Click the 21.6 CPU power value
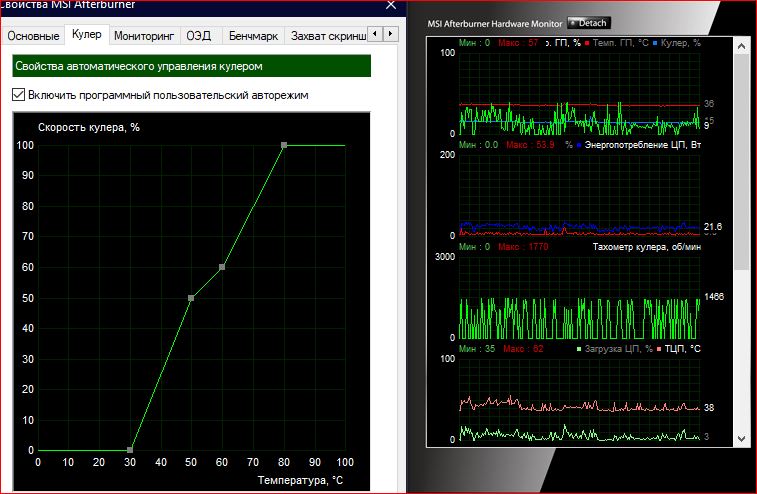This screenshot has width=757, height=494. (713, 226)
